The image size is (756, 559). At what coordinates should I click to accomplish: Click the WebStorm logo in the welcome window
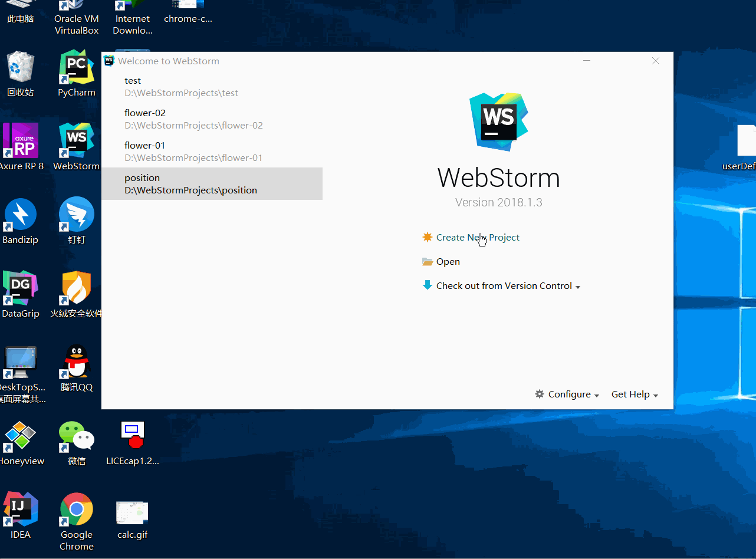tap(498, 121)
